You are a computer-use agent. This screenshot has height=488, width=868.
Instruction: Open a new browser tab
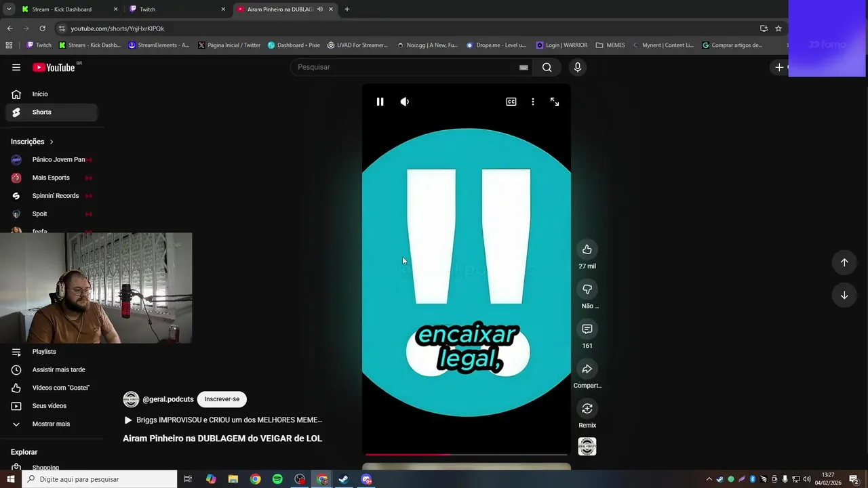(347, 9)
